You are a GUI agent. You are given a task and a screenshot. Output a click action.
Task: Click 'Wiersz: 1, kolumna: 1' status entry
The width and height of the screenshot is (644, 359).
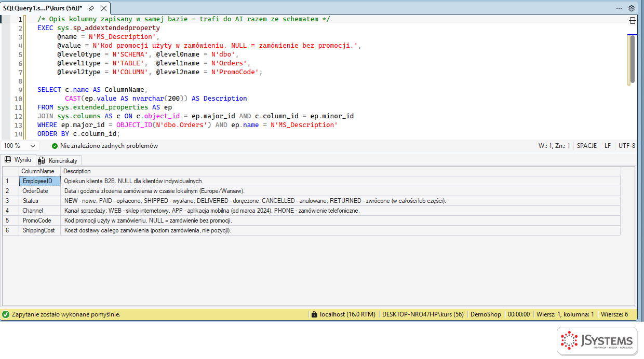(x=565, y=314)
